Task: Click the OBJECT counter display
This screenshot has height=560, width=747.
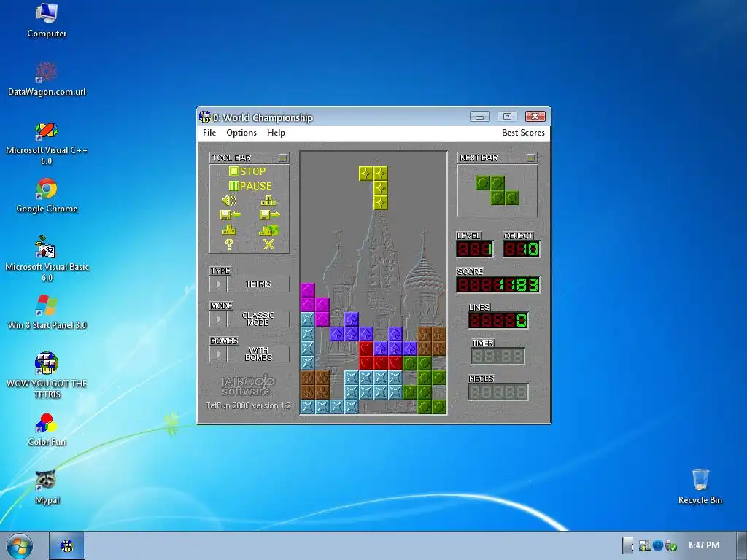Action: (521, 249)
